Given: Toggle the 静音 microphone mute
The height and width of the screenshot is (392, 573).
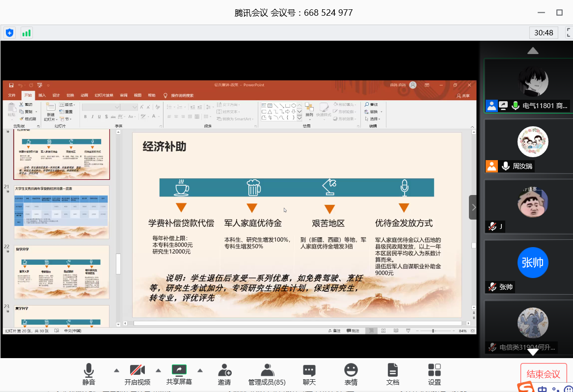Looking at the screenshot, I should pos(89,374).
